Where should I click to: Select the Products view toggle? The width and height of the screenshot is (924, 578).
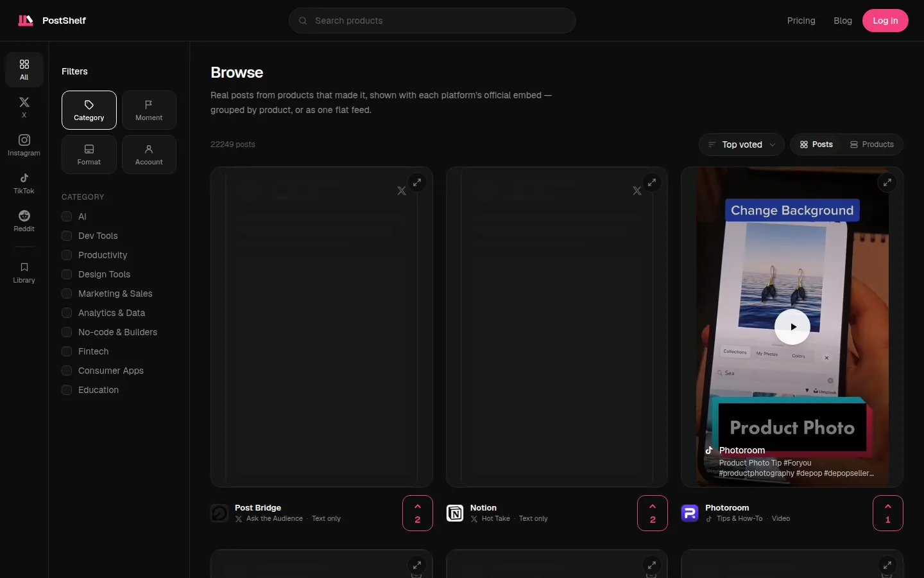click(x=872, y=144)
